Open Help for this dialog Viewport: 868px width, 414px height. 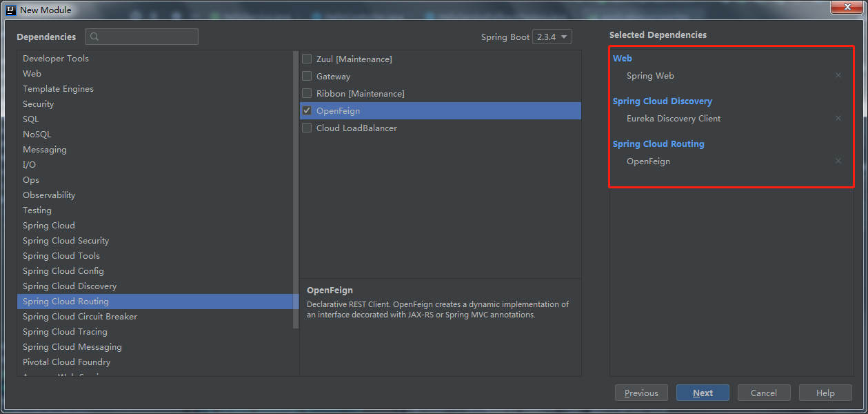coord(825,393)
